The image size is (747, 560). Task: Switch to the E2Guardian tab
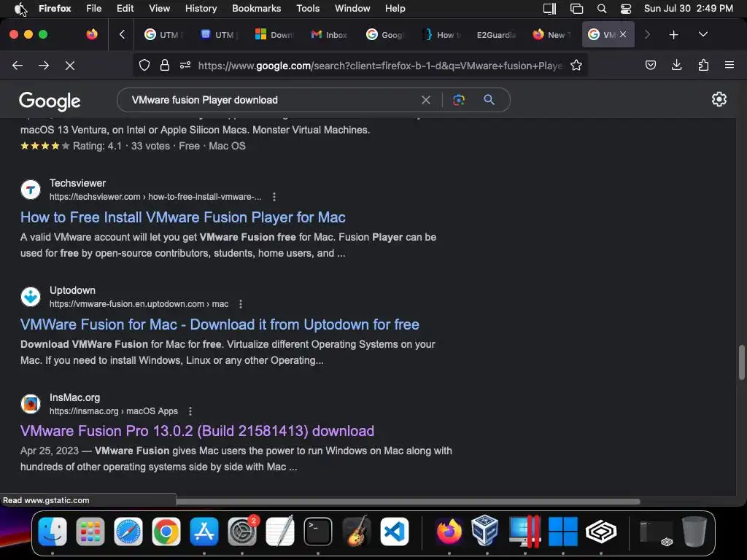496,35
